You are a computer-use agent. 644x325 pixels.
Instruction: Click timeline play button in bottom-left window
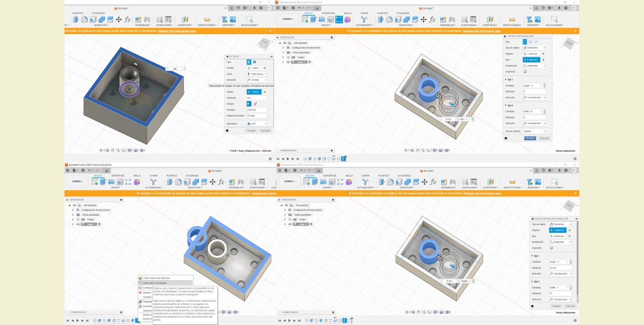[x=77, y=321]
